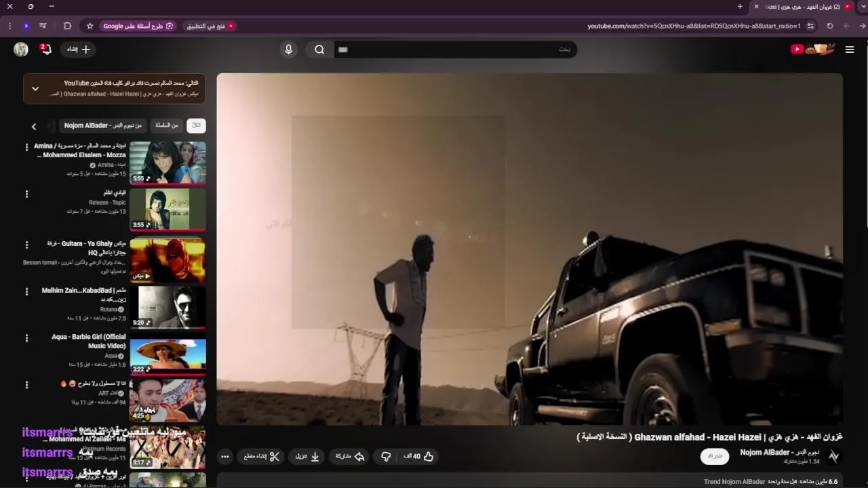Open options menu for Aqua Barbie Girl

tap(26, 338)
